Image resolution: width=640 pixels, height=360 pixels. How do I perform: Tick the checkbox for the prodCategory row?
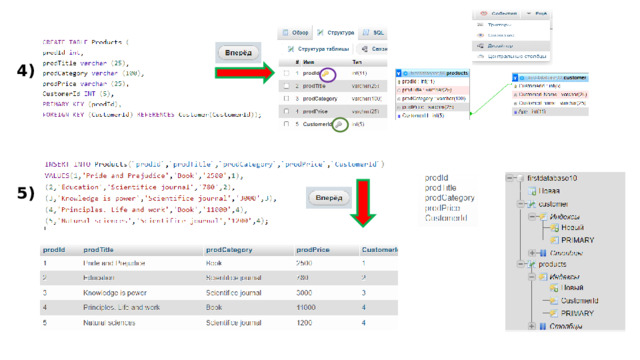point(287,99)
